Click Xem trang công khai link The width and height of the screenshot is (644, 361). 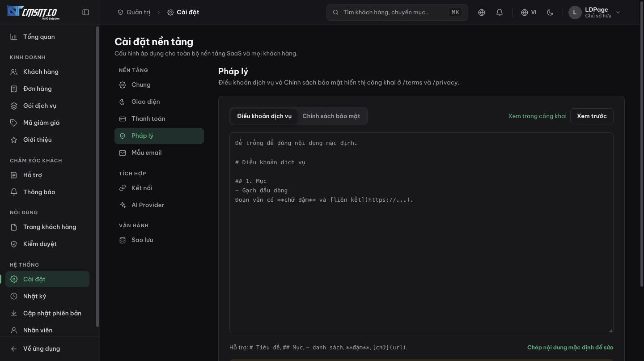click(537, 116)
